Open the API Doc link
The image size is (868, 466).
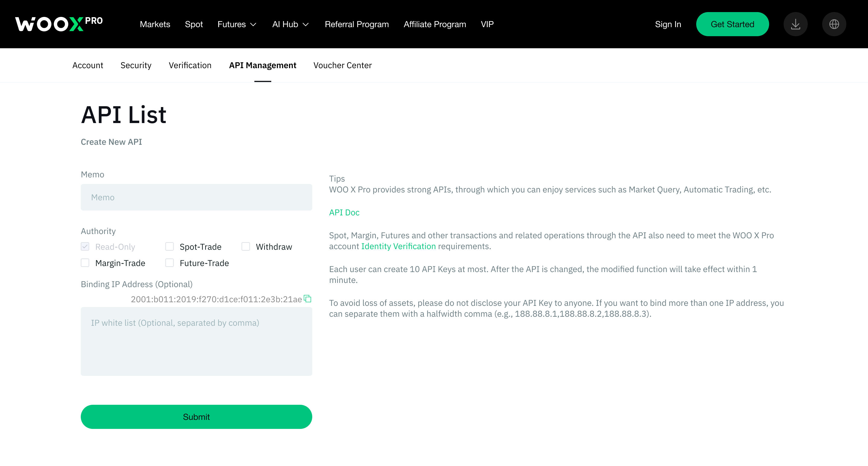click(344, 212)
